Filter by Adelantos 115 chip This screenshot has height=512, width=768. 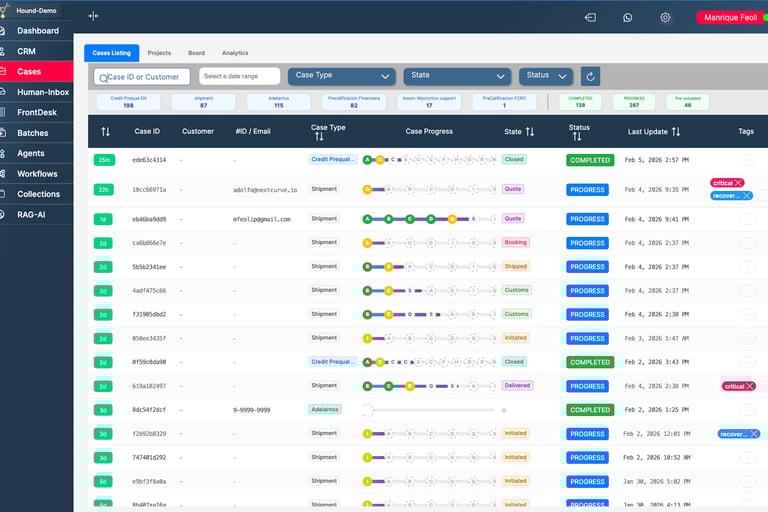point(279,102)
